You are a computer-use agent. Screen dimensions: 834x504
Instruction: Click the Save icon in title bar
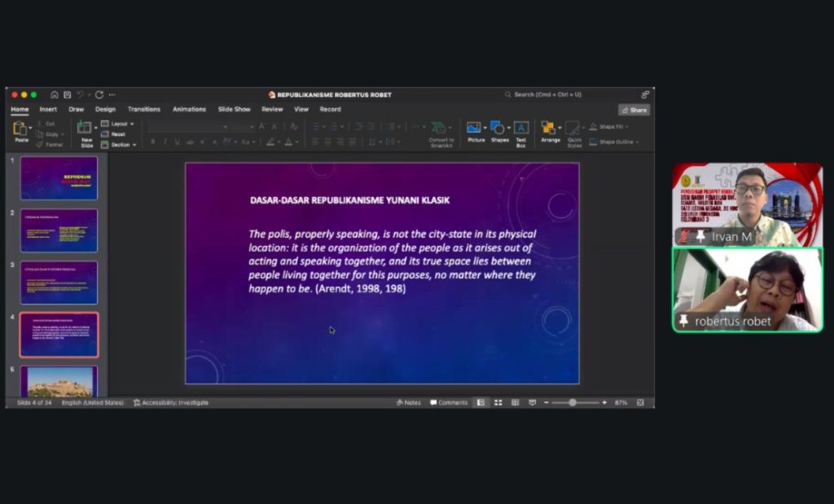click(x=67, y=94)
